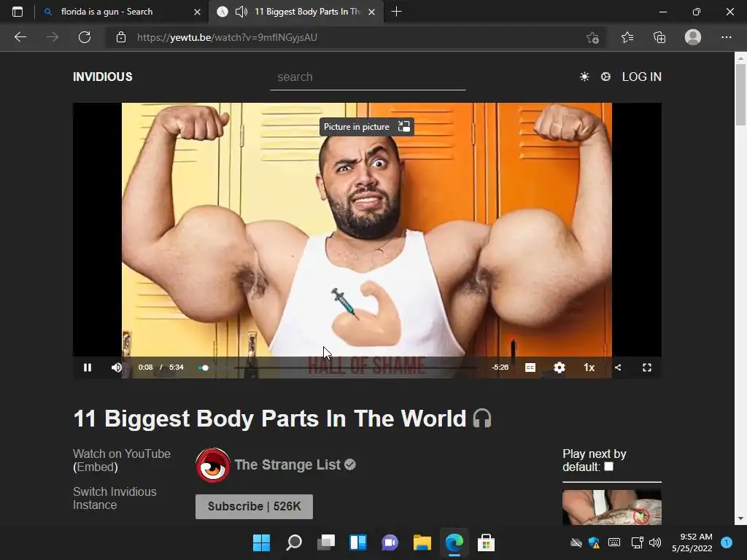
Task: Open browser Collections
Action: pos(659,37)
